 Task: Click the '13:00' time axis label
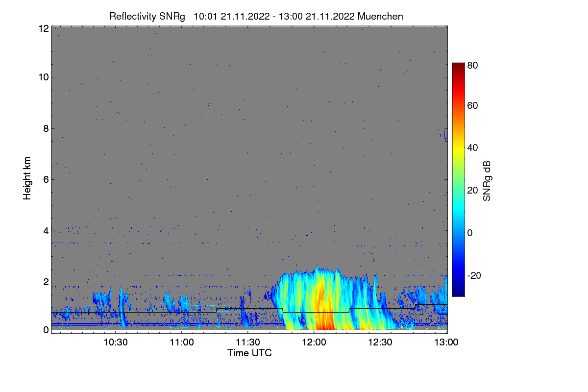[x=446, y=342]
